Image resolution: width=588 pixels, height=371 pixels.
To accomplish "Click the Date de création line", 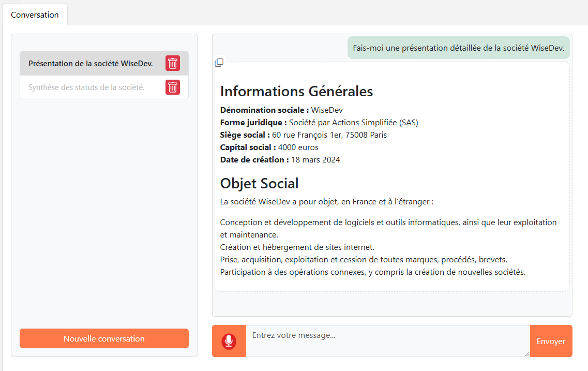I will (280, 159).
